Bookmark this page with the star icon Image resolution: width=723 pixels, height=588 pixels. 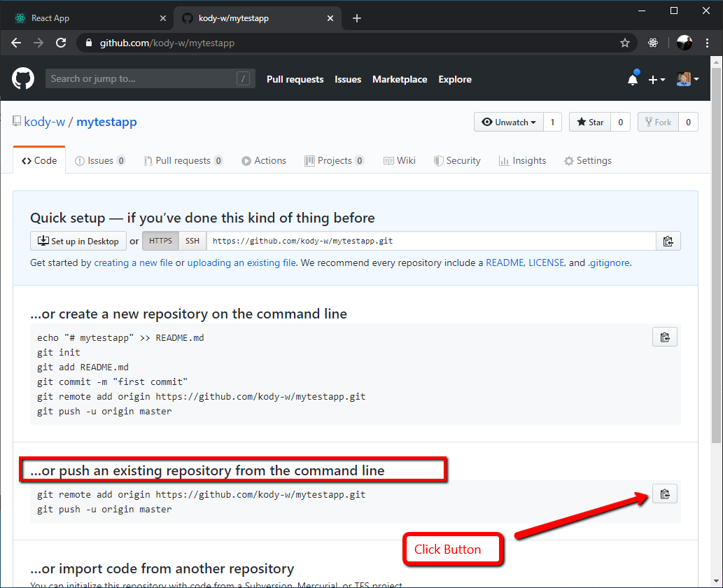pyautogui.click(x=625, y=43)
